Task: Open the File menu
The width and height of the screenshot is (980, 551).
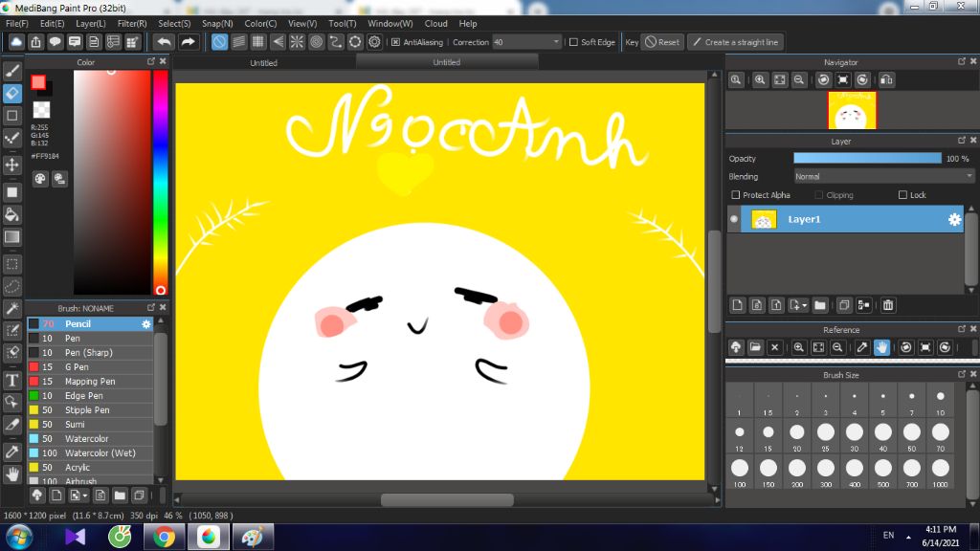Action: [x=17, y=24]
